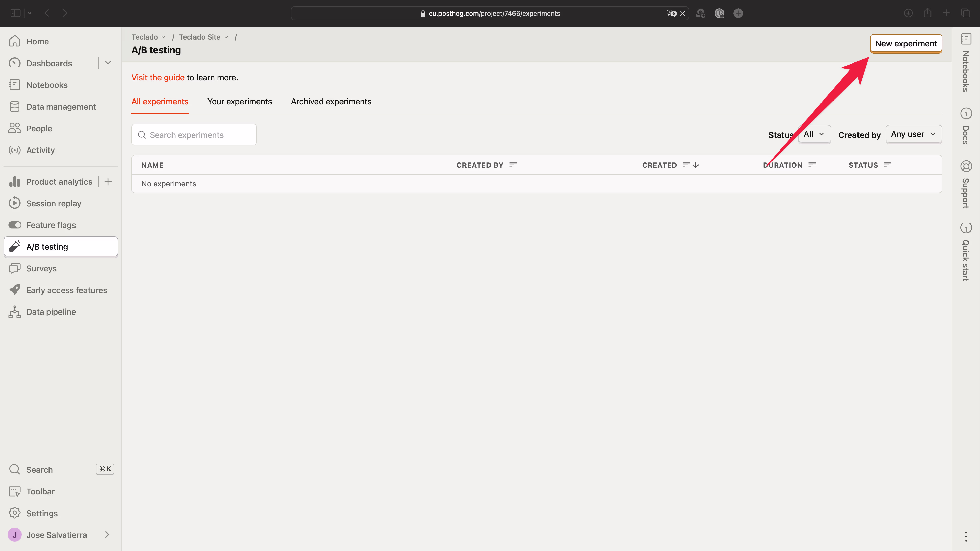The height and width of the screenshot is (551, 980).
Task: Switch to Archived experiments tab
Action: [331, 102]
